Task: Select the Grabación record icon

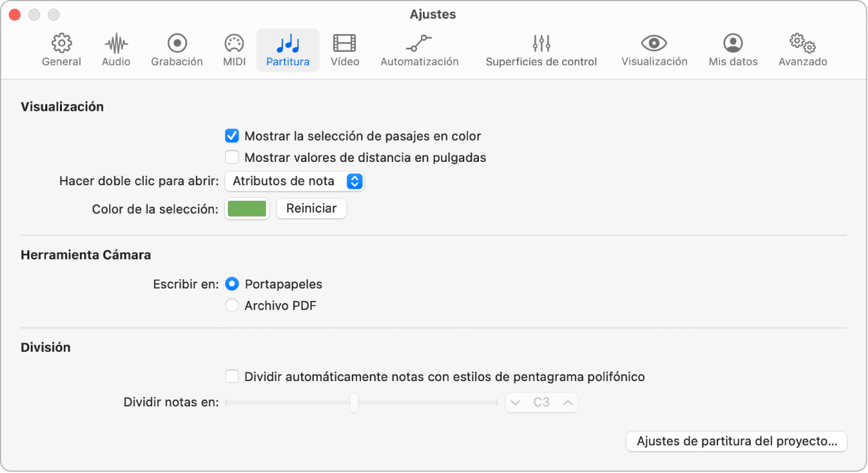Action: coord(177,44)
